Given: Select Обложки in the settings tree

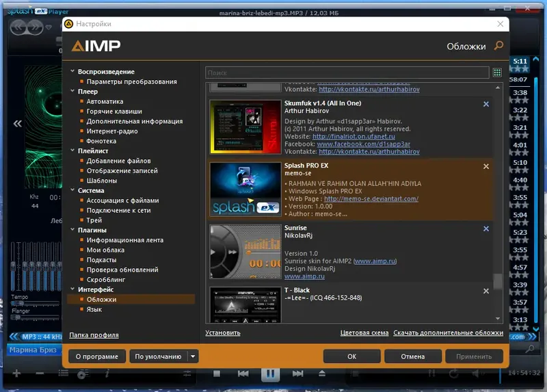Looking at the screenshot, I should 131,300.
